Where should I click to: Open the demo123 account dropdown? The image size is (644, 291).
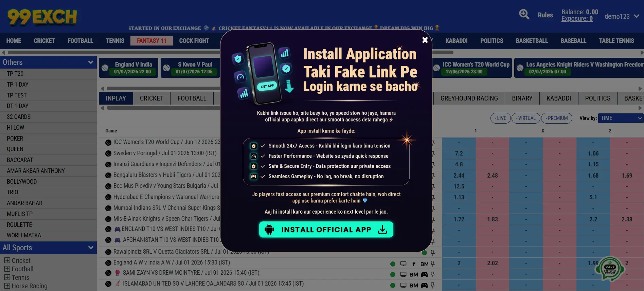click(x=622, y=16)
